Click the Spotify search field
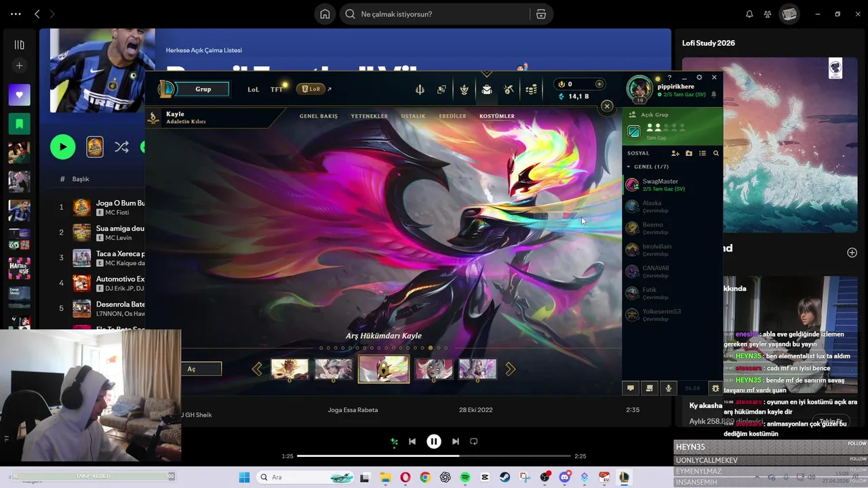The height and width of the screenshot is (488, 868). pos(435,14)
